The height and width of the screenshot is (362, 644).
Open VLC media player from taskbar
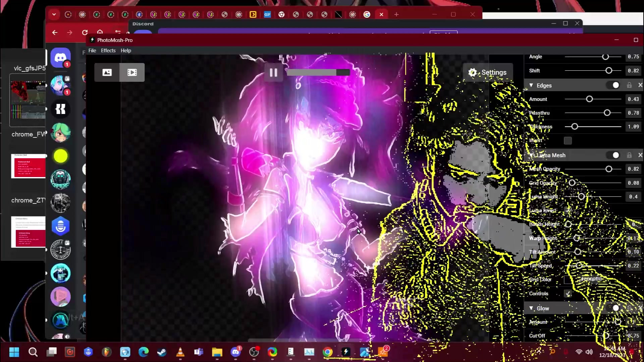tap(180, 352)
